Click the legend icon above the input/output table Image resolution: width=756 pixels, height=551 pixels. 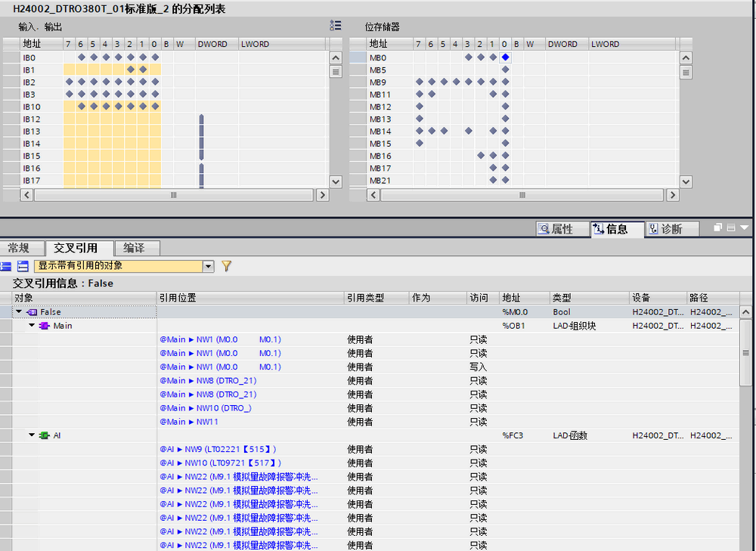click(x=336, y=26)
